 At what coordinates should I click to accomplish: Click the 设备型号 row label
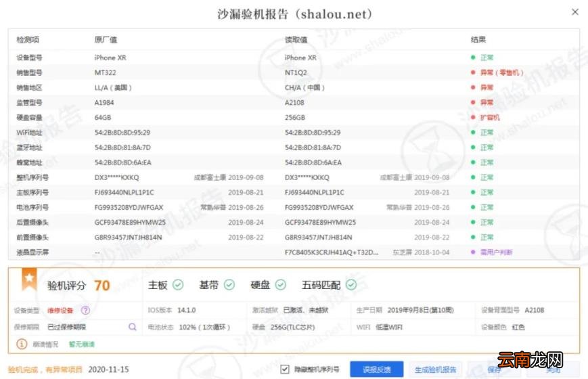tap(29, 58)
